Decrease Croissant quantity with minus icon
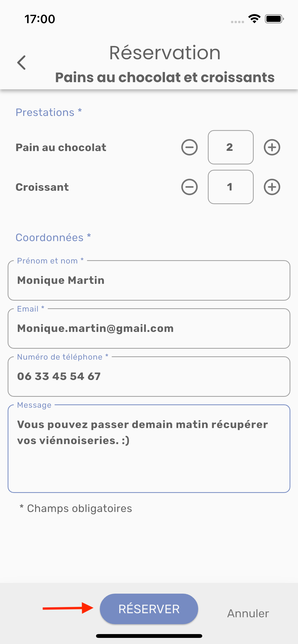The height and width of the screenshot is (644, 298). click(189, 187)
